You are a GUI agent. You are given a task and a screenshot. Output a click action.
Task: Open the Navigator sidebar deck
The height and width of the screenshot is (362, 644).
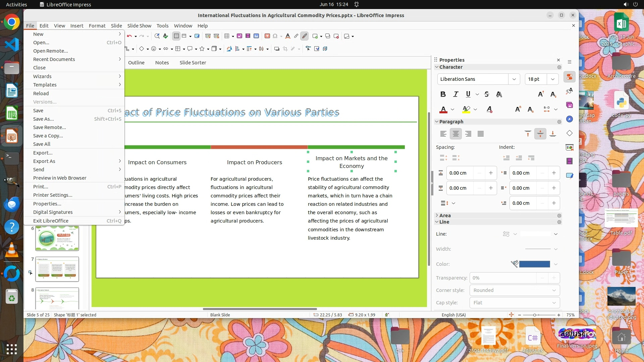(x=570, y=119)
